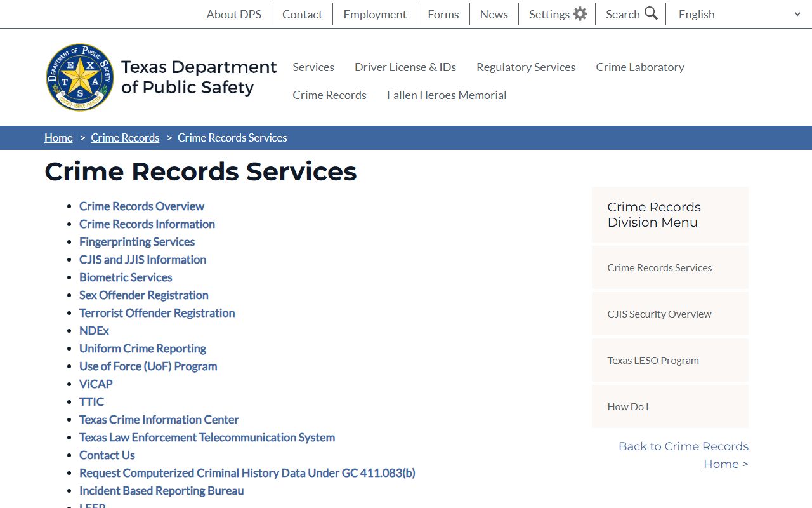The image size is (812, 508).
Task: Open Incident Based Reporting Bureau link
Action: pyautogui.click(x=161, y=490)
